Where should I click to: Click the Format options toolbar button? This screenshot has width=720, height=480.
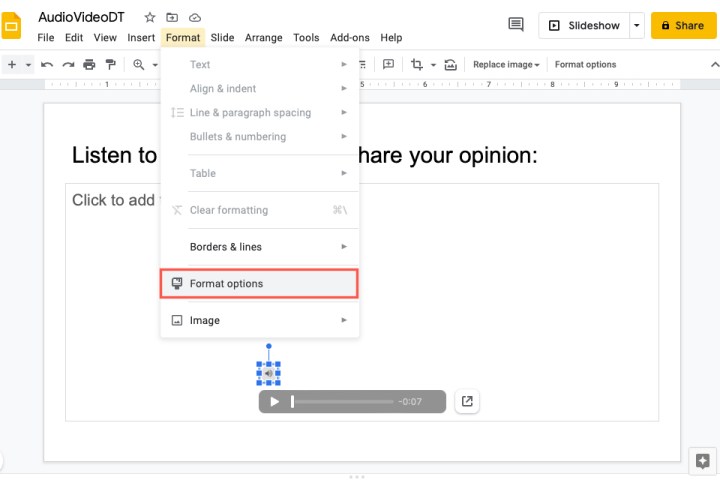(586, 65)
